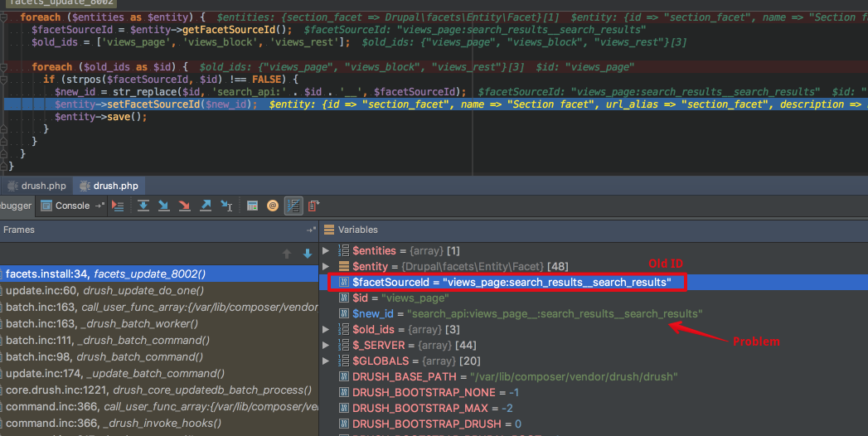Image resolution: width=868 pixels, height=436 pixels.
Task: Expand the $_SERVER array variable
Action: click(326, 345)
